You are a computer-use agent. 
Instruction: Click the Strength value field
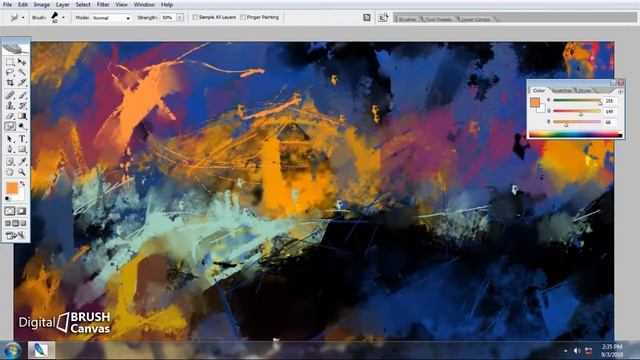(x=168, y=18)
